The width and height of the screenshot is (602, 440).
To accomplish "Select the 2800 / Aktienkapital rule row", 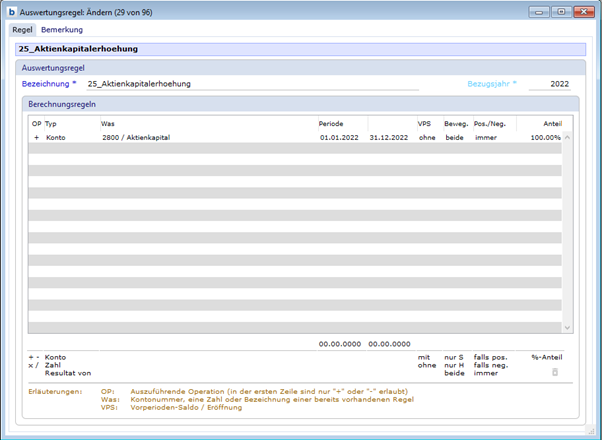I will [150, 136].
